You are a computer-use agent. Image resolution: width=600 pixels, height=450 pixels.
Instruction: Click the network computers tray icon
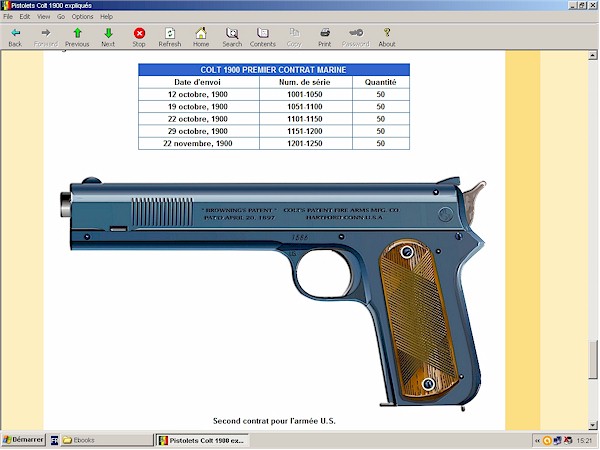coord(558,440)
